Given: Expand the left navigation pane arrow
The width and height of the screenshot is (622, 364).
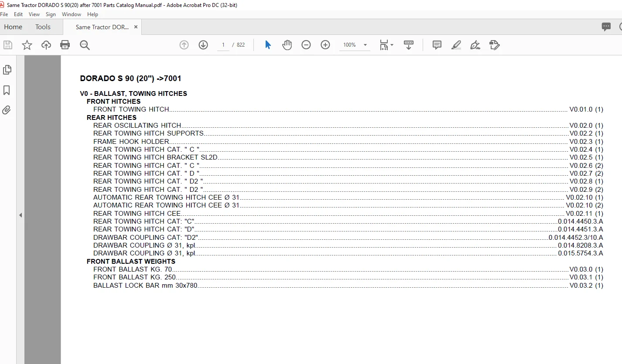Looking at the screenshot, I should point(21,215).
